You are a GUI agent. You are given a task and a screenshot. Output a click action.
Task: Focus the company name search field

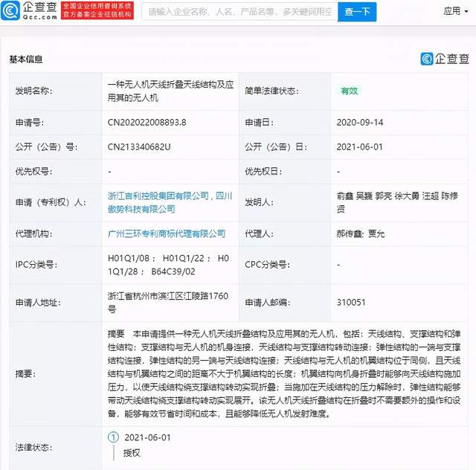(x=239, y=12)
